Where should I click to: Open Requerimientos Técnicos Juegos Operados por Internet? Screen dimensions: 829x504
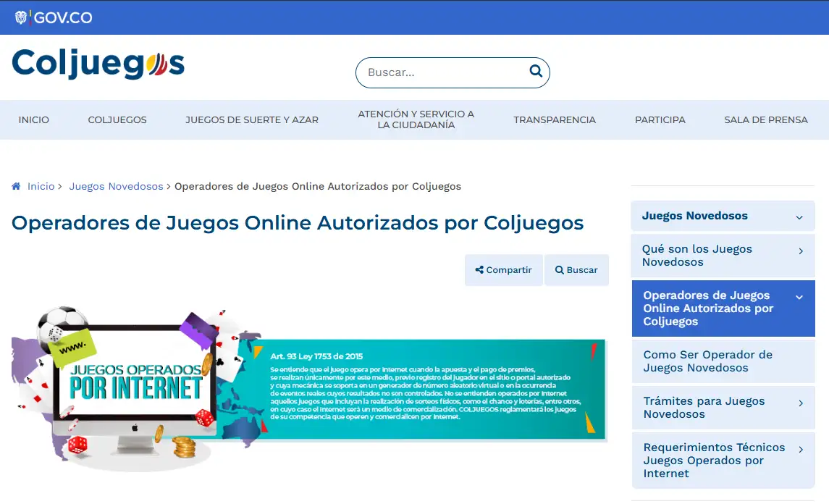tap(714, 460)
